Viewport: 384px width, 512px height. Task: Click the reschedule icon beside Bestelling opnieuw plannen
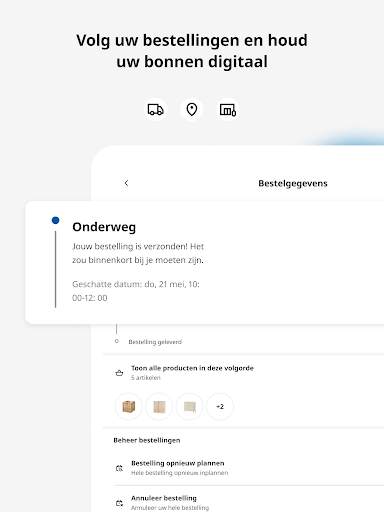pos(119,468)
